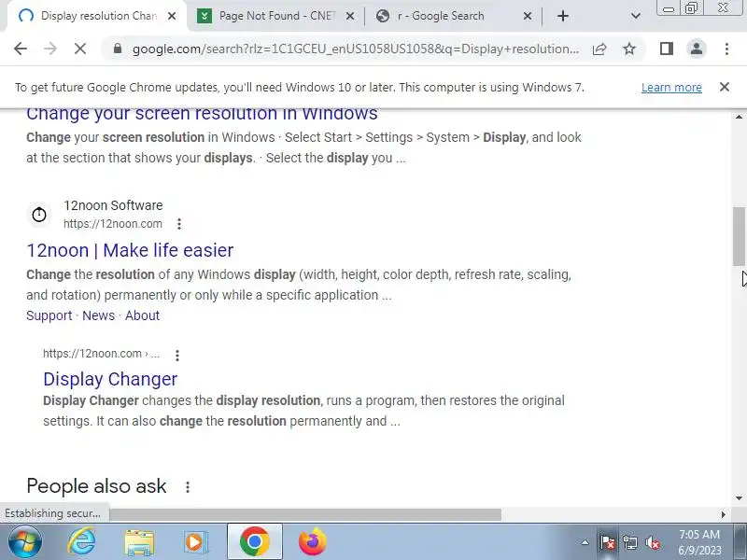
Task: Dismiss the Chrome update notification bar
Action: (x=725, y=87)
